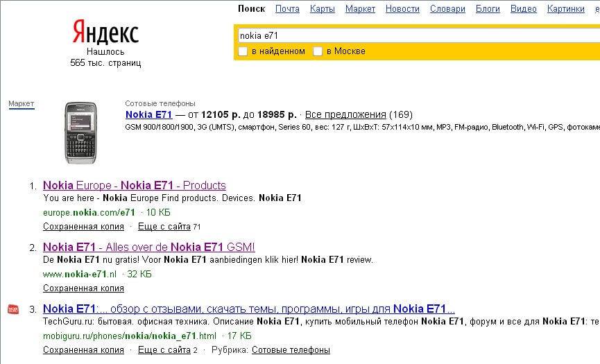Open the Nokia E71 phone thumbnail
Screen dimensions: 600x364
(80, 132)
